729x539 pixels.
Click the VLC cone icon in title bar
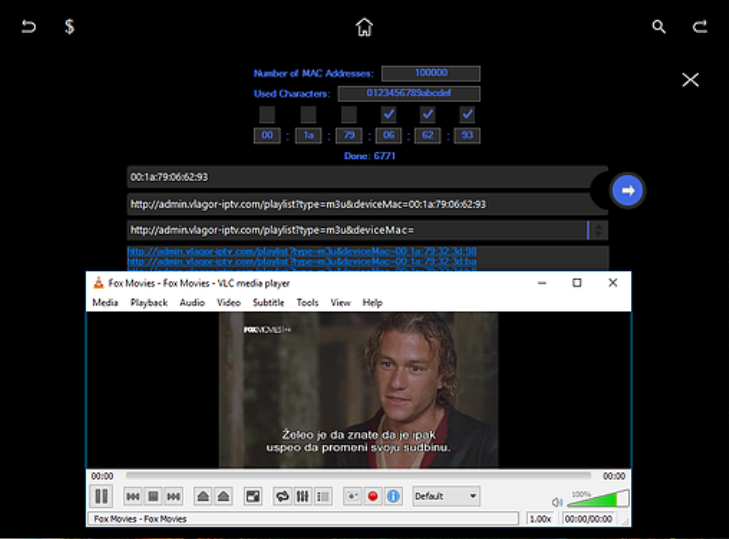tap(98, 283)
